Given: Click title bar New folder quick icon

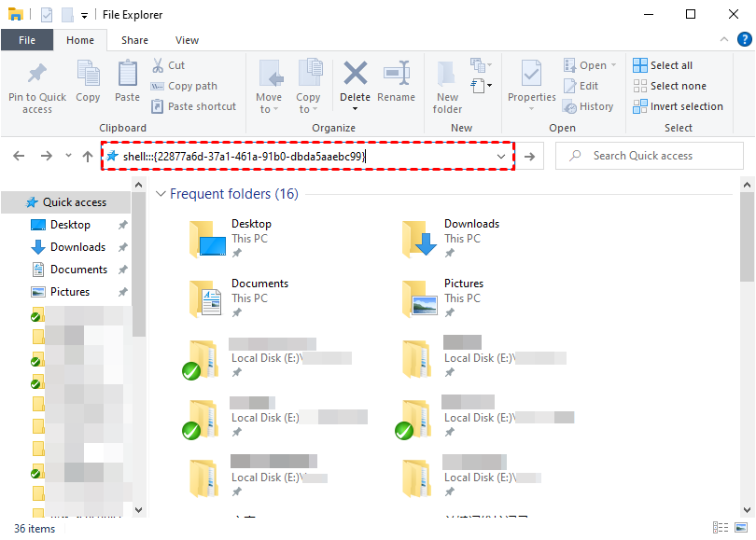Looking at the screenshot, I should 67,15.
